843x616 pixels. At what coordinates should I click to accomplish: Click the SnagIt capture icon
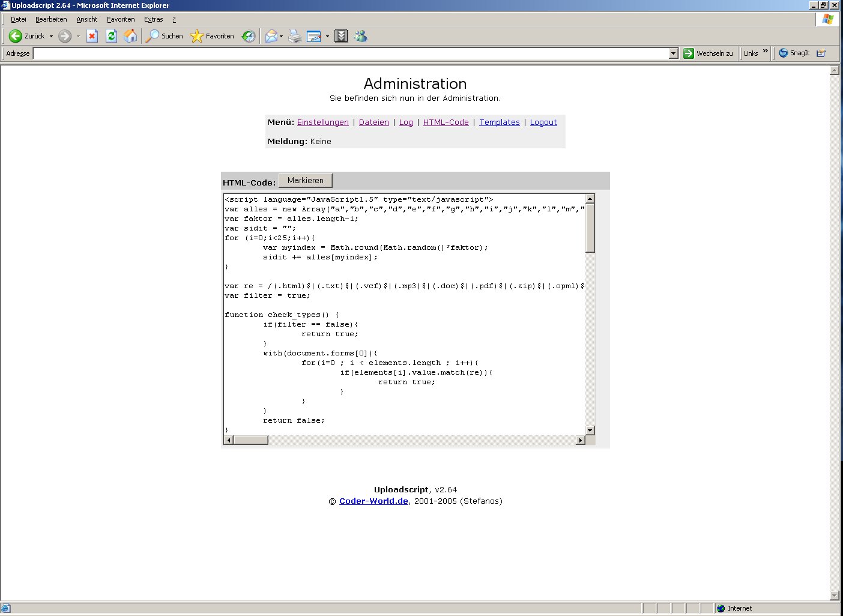click(x=794, y=53)
